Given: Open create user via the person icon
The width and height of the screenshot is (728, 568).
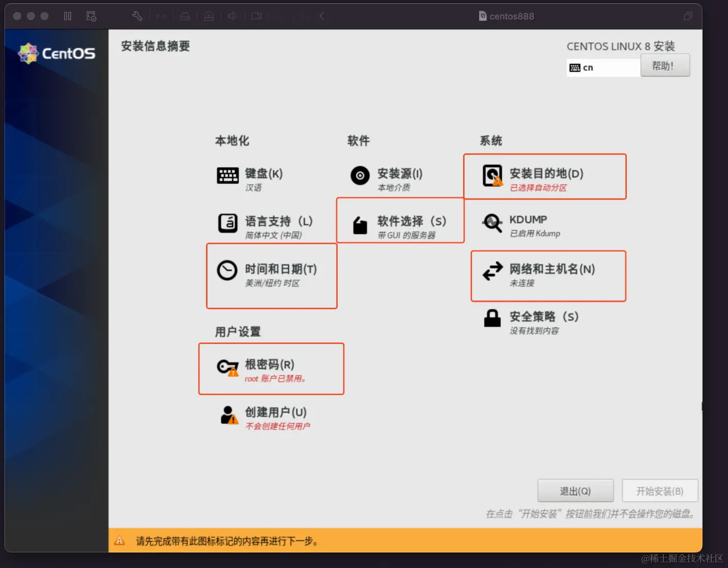Looking at the screenshot, I should coord(229,415).
